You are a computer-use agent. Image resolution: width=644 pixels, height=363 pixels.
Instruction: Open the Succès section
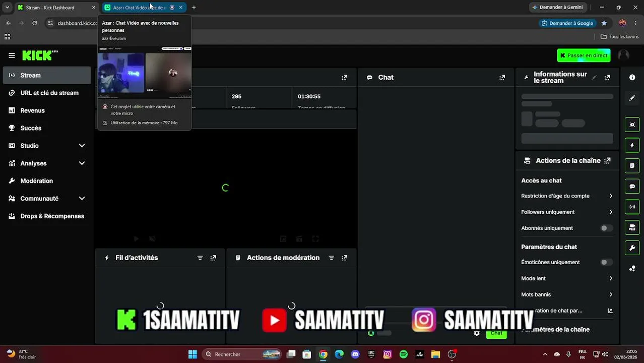[47, 128]
